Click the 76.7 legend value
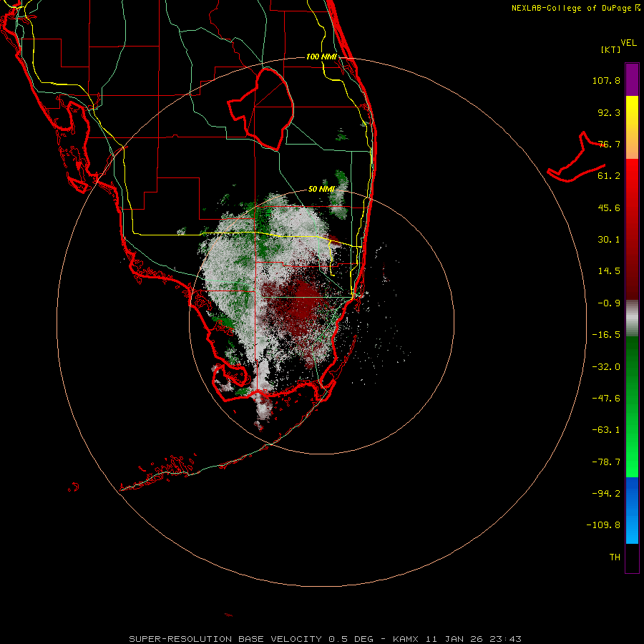The width and height of the screenshot is (644, 644). 609,144
